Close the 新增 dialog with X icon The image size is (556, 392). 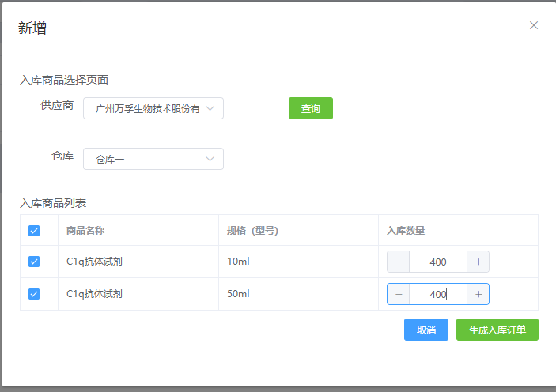pos(534,25)
